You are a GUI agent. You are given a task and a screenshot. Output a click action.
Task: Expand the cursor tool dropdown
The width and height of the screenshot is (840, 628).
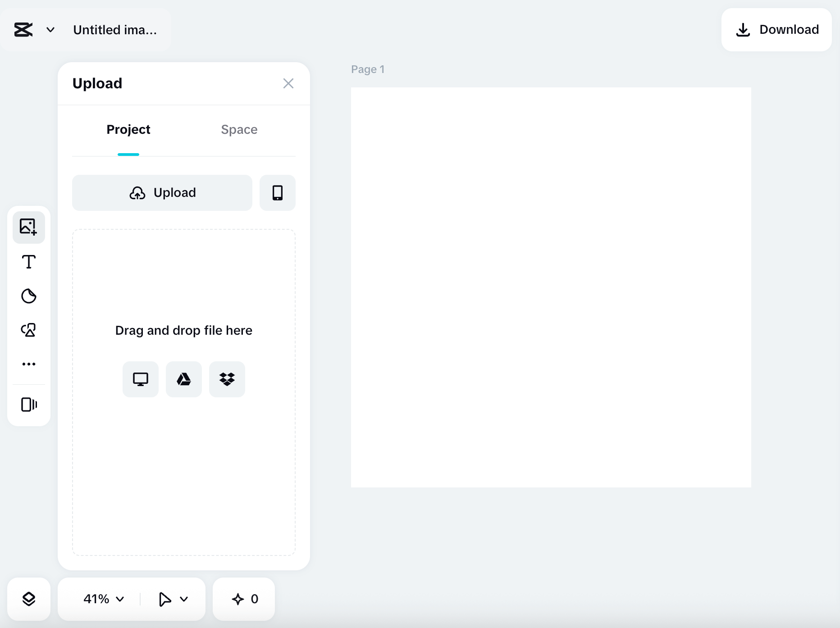pyautogui.click(x=173, y=599)
